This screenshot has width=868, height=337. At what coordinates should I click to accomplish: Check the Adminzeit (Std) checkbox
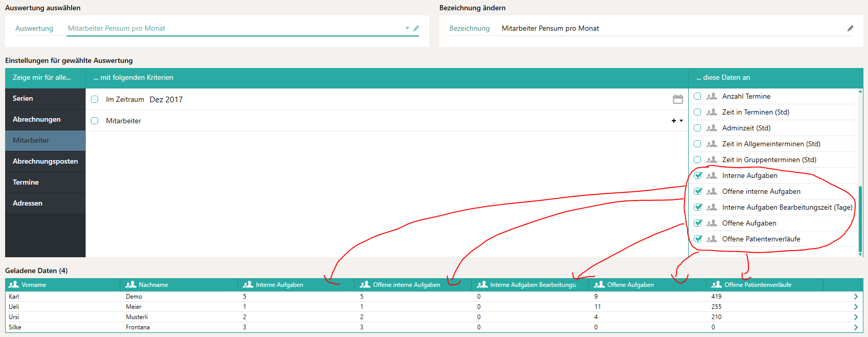point(697,128)
